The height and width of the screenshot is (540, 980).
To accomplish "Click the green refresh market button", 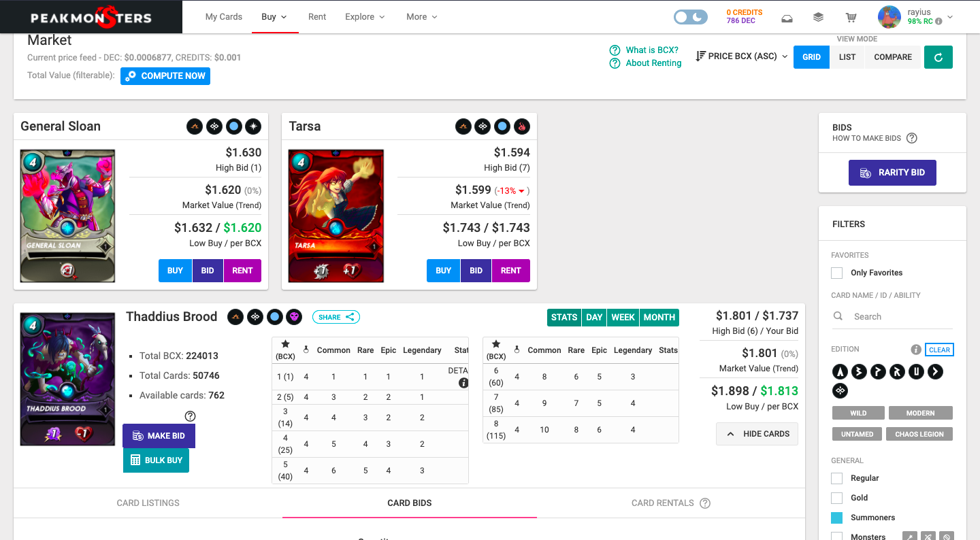I will click(938, 57).
